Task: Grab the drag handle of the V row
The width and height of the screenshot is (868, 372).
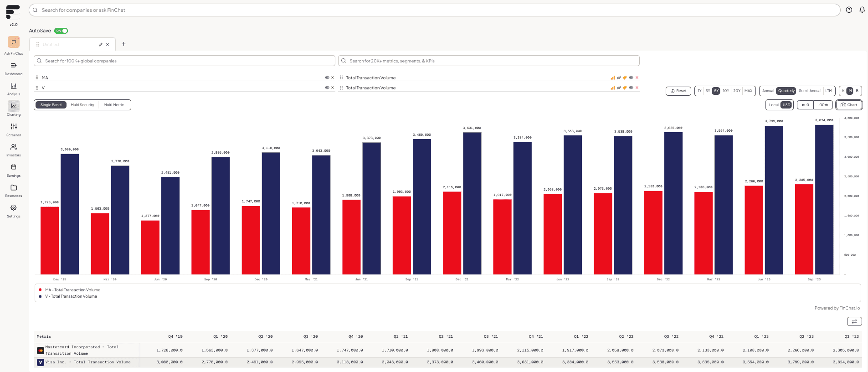Action: click(x=37, y=88)
